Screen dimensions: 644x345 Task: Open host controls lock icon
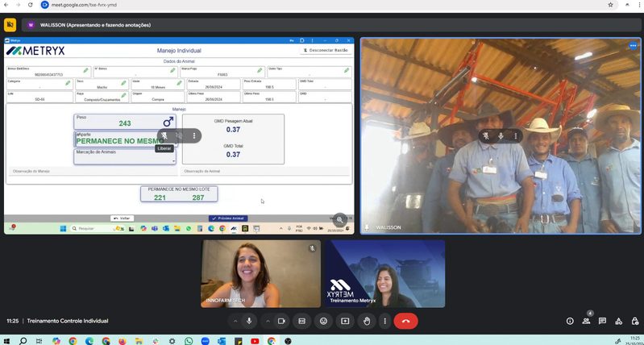(x=635, y=321)
